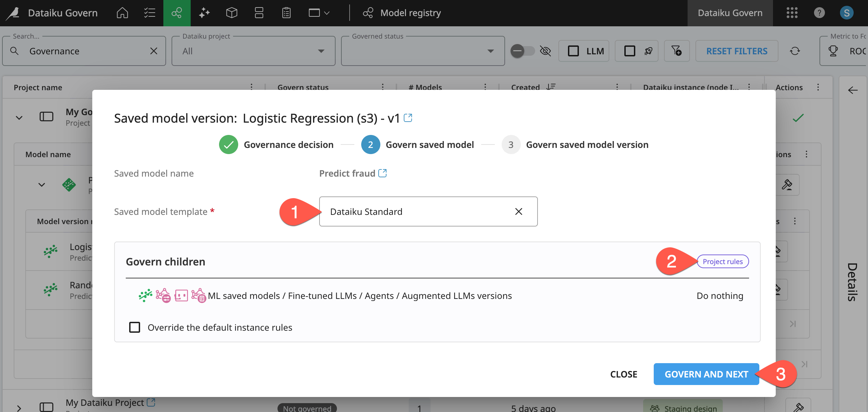Open the applications grid icon
Image resolution: width=868 pixels, height=412 pixels.
coord(792,13)
